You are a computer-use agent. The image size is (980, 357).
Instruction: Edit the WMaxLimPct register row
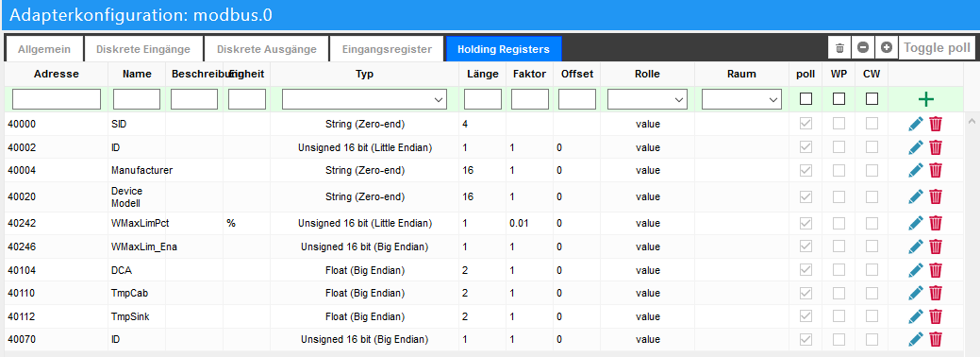point(916,223)
